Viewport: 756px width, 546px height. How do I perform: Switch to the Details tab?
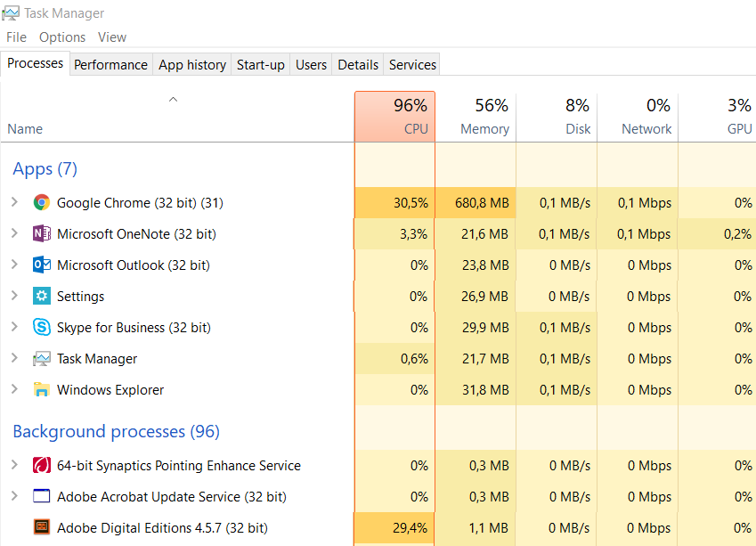point(358,65)
